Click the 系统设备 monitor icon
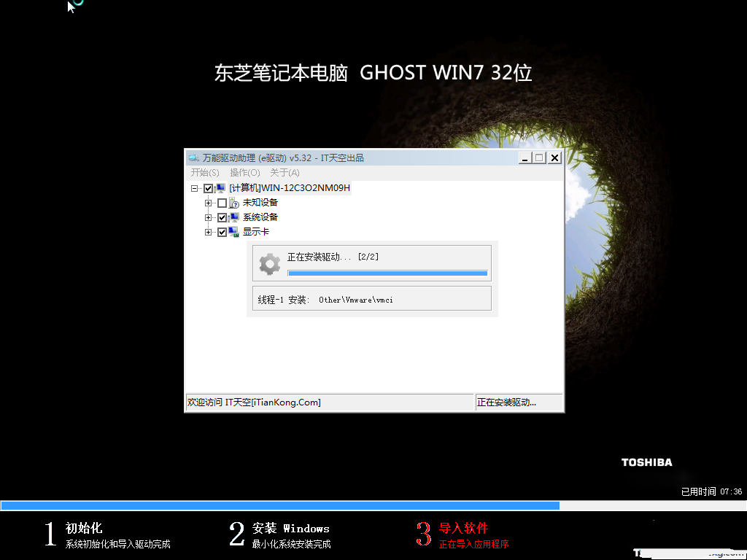The height and width of the screenshot is (560, 747). 234,217
